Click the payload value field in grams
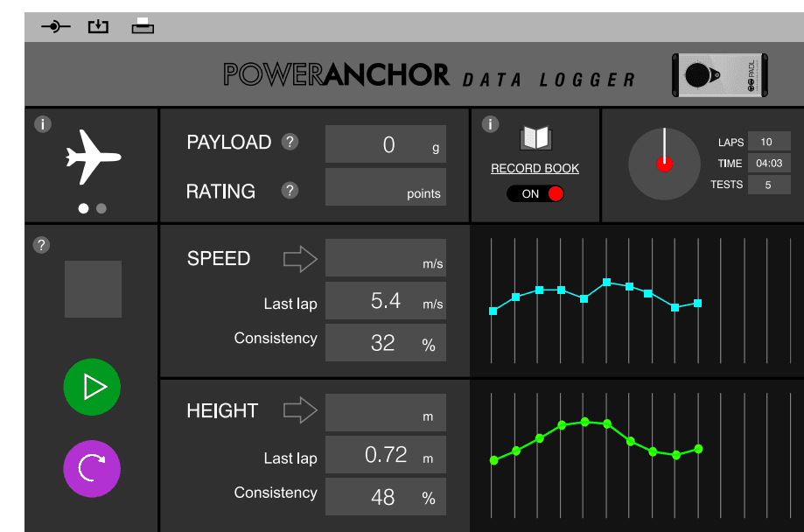The height and width of the screenshot is (532, 804). click(x=386, y=144)
